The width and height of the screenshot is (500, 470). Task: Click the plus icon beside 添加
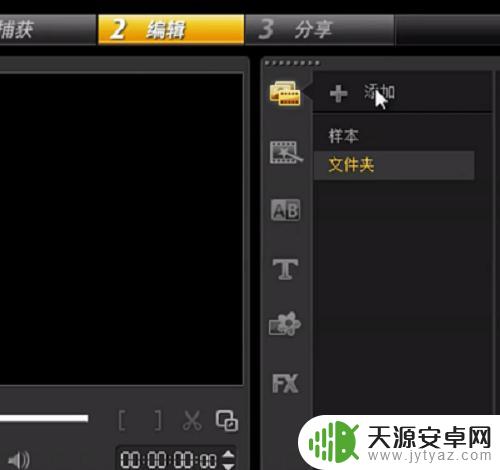point(339,93)
